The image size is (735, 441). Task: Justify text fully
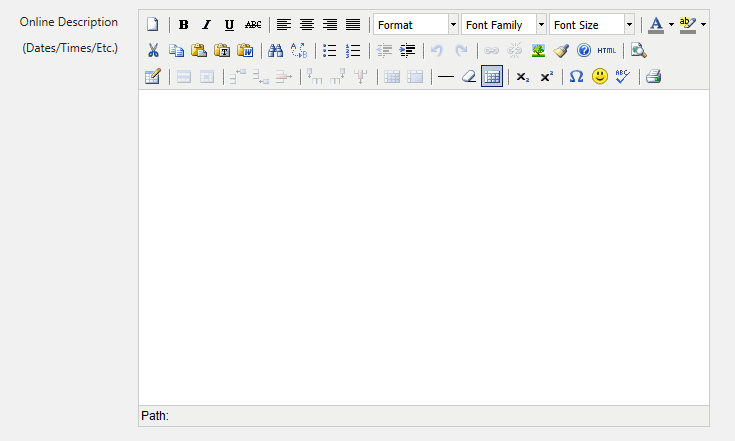click(352, 24)
